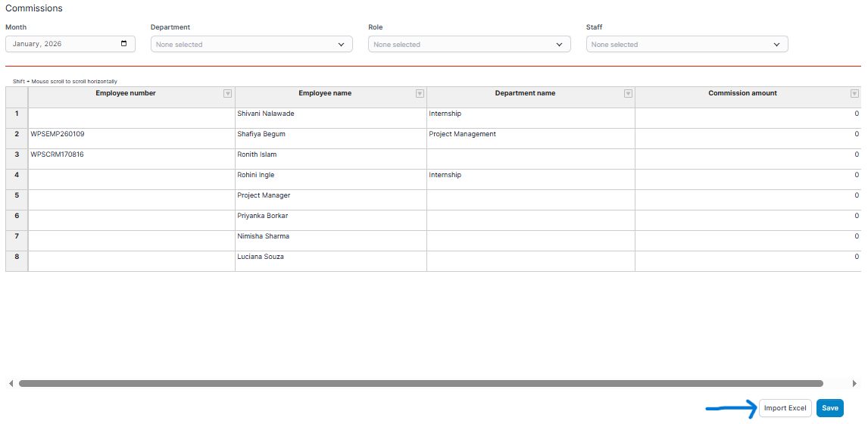Click the Project Management department cell
Image resolution: width=868 pixels, height=424 pixels.
click(530, 134)
